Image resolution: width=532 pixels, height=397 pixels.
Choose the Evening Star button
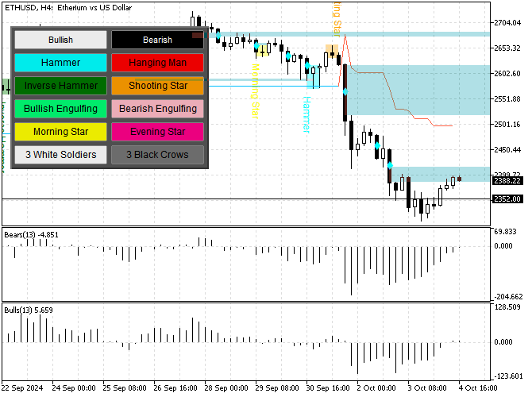(157, 132)
